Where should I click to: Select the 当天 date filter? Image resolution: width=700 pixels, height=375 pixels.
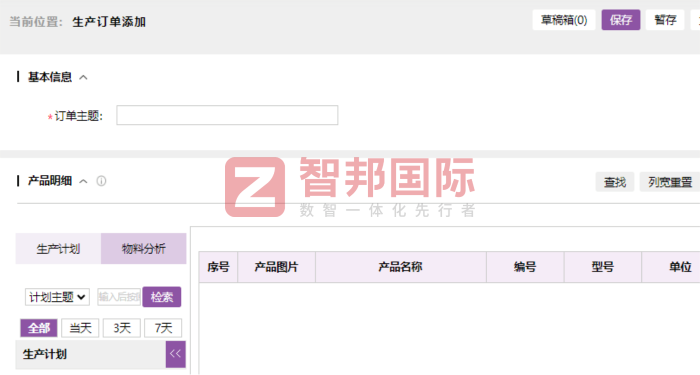[80, 328]
